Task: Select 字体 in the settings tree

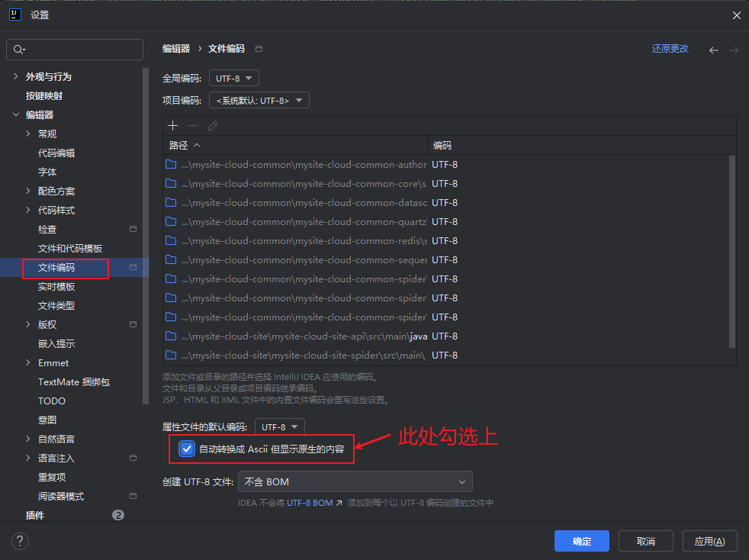Action: pyautogui.click(x=47, y=172)
